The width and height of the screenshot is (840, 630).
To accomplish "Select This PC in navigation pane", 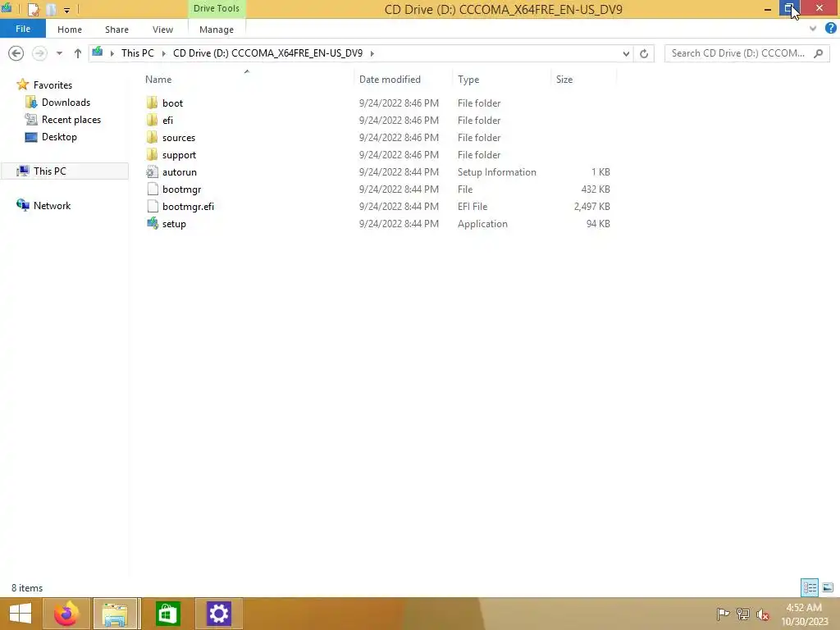I will click(64, 171).
